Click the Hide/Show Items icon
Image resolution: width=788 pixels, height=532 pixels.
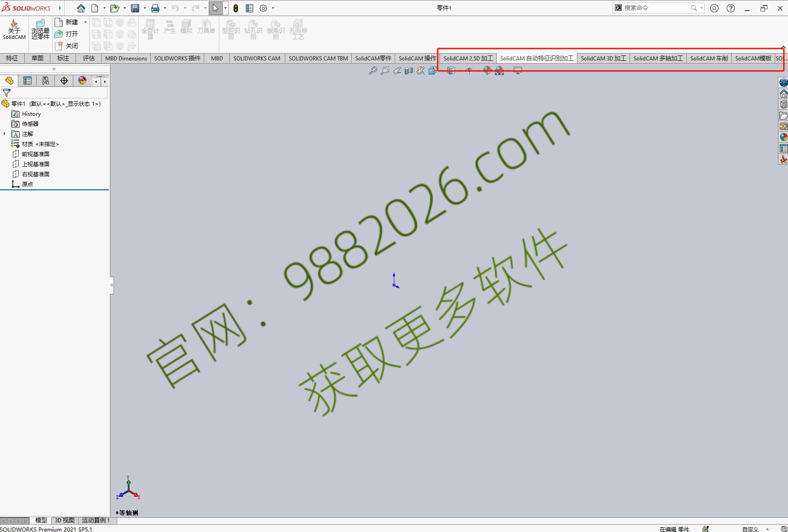click(469, 71)
